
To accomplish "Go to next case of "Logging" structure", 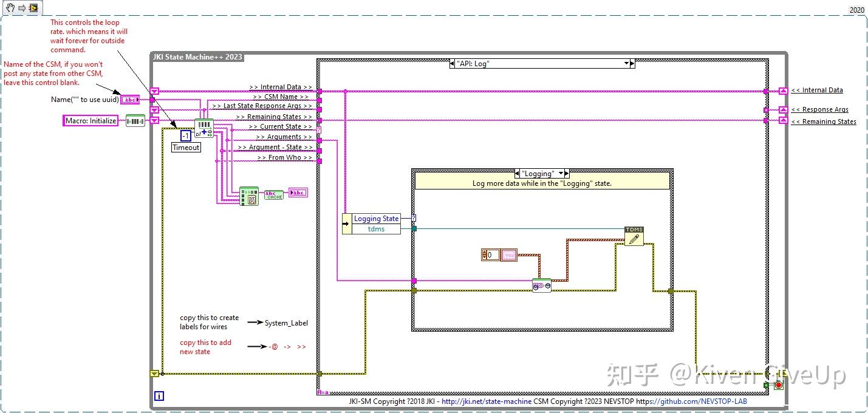I will (566, 173).
